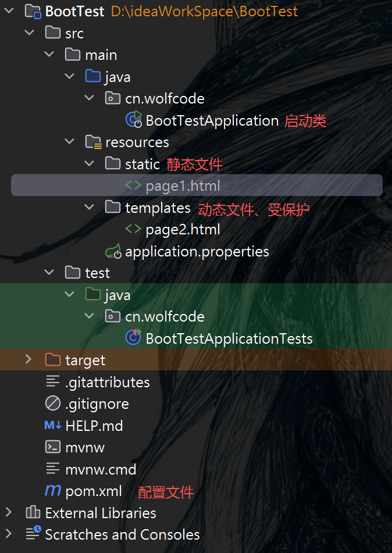Click the HELP.md Markdown icon
Viewport: 392px width, 553px height.
click(52, 425)
